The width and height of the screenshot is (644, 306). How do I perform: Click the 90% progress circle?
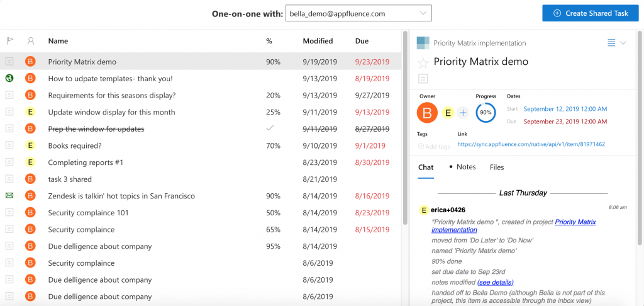486,113
